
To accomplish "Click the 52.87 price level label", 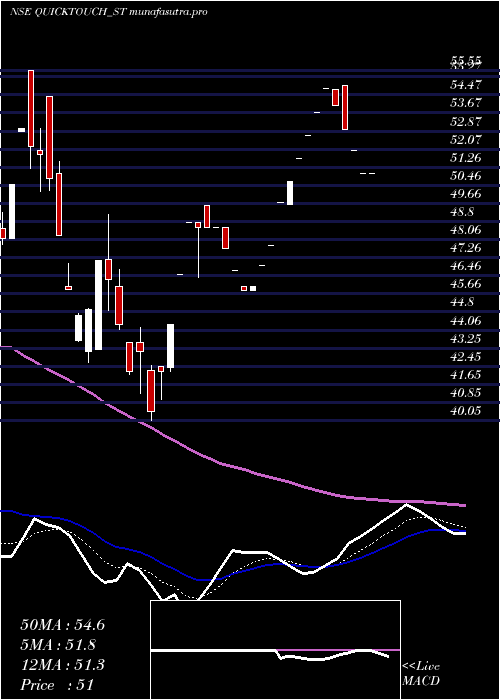I will [x=466, y=121].
